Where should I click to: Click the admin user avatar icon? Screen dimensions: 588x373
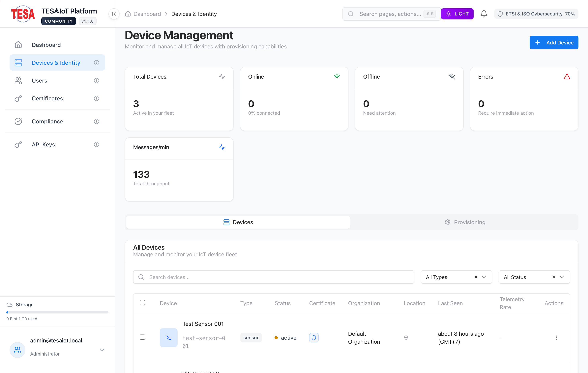pyautogui.click(x=17, y=350)
